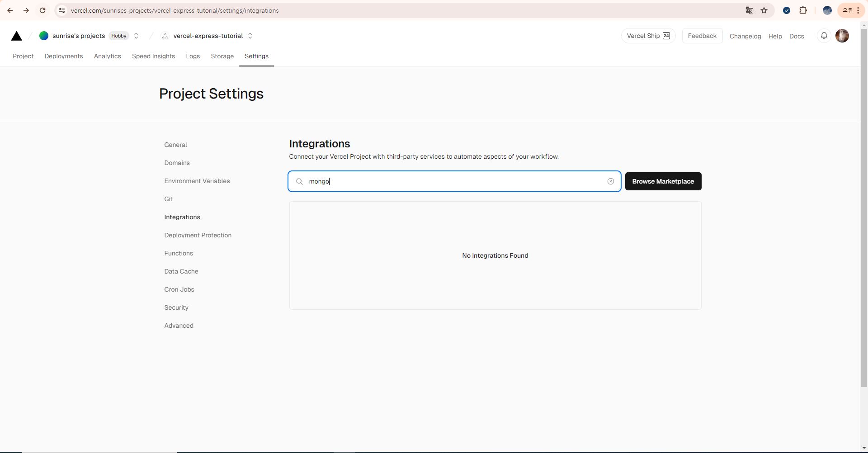868x453 pixels.
Task: Click the vercel-express-tutorial project name
Action: click(x=208, y=36)
